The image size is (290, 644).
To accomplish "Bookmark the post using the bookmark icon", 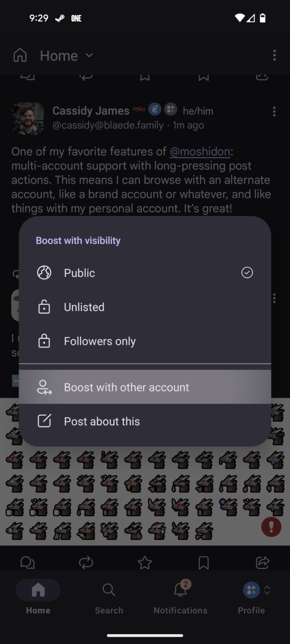I will (x=203, y=562).
